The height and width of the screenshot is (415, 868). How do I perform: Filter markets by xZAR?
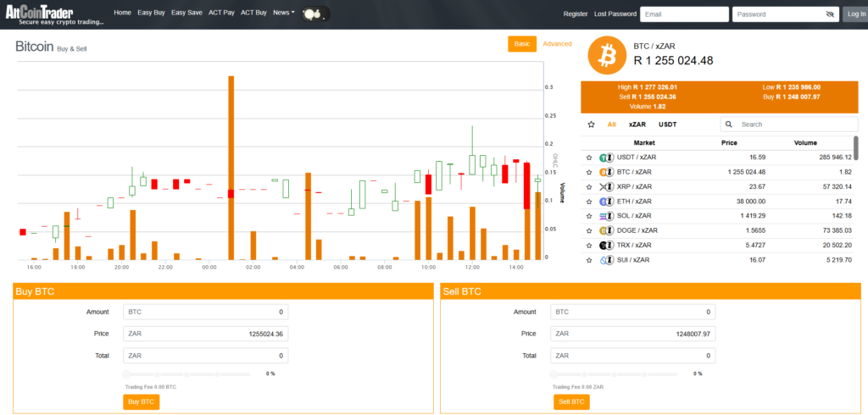coord(637,125)
